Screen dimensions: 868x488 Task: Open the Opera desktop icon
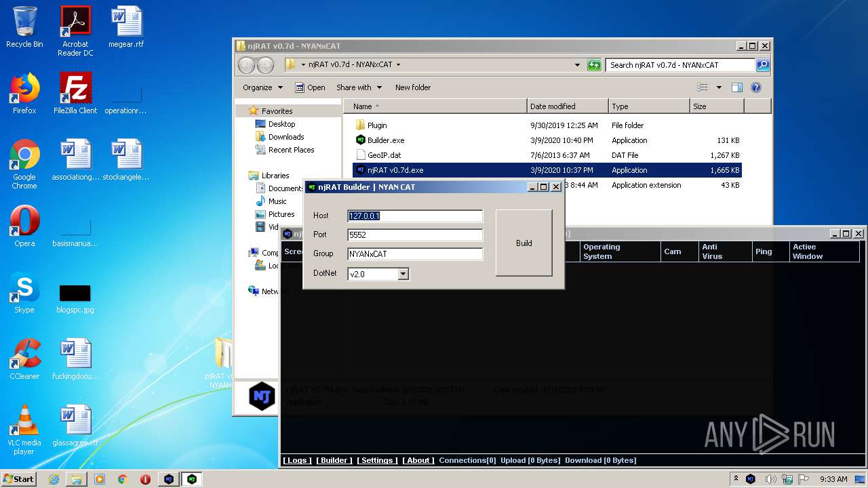coord(24,227)
